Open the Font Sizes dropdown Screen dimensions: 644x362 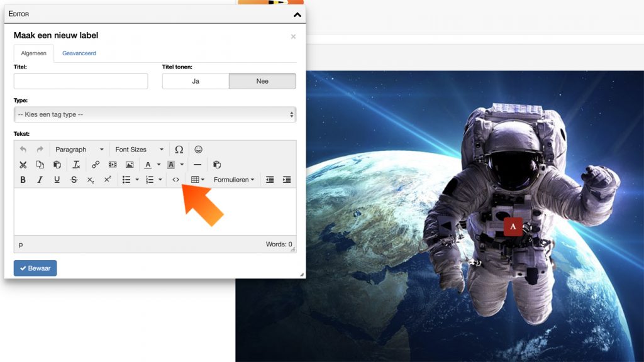139,150
